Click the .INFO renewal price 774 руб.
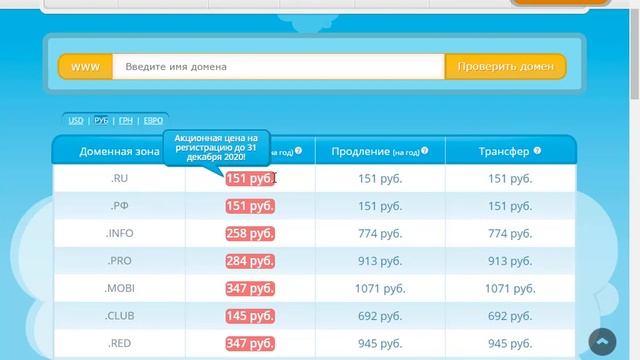 point(380,233)
